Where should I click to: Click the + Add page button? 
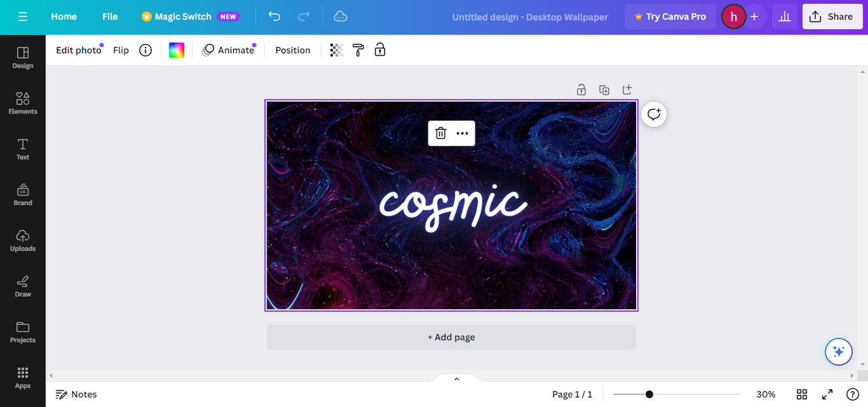[x=451, y=337]
